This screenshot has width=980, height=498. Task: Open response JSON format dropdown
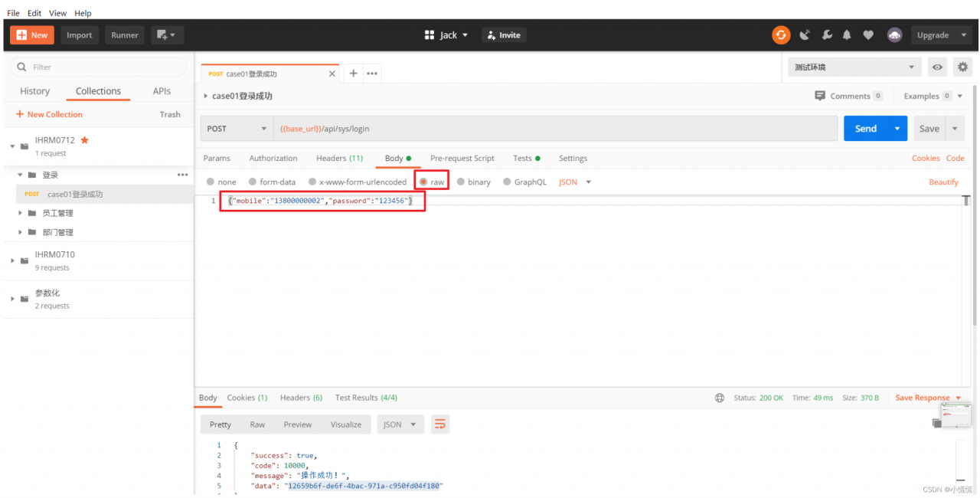[x=400, y=424]
